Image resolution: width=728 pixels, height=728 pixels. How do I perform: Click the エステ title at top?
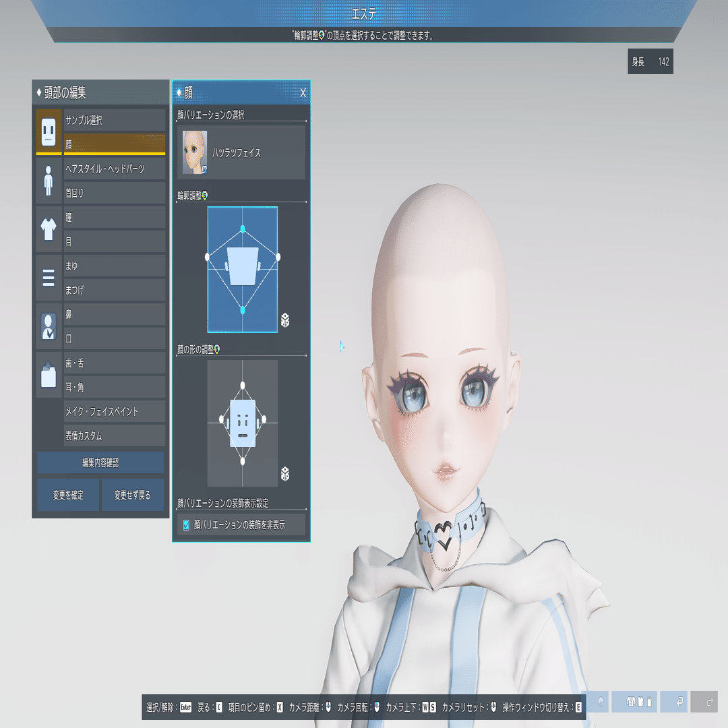point(363,14)
